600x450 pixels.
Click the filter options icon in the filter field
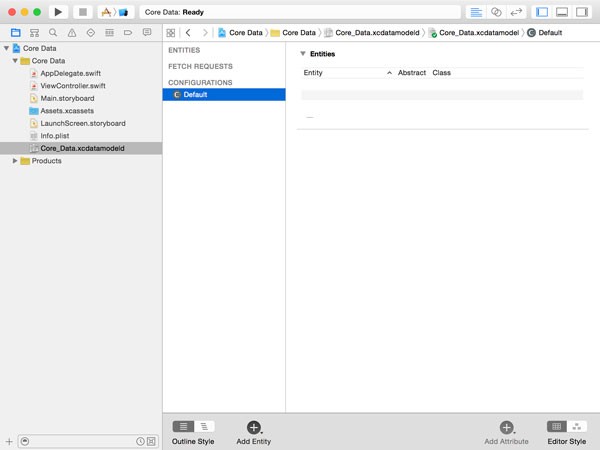pyautogui.click(x=25, y=441)
